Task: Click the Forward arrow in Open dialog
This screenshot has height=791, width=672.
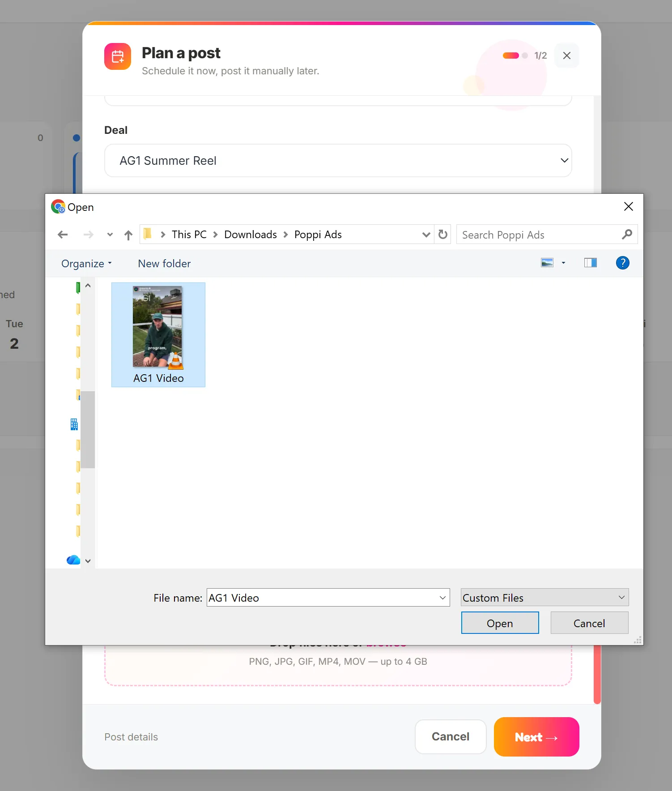Action: [89, 235]
